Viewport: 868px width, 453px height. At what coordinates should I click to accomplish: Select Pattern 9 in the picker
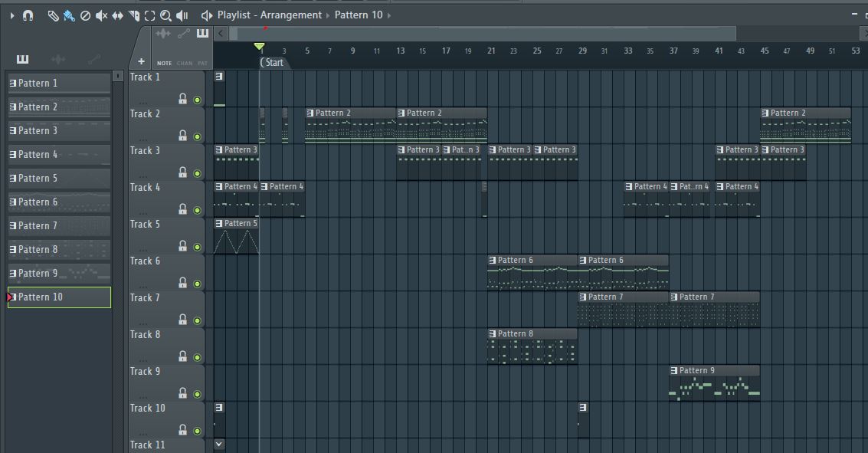[x=59, y=274]
